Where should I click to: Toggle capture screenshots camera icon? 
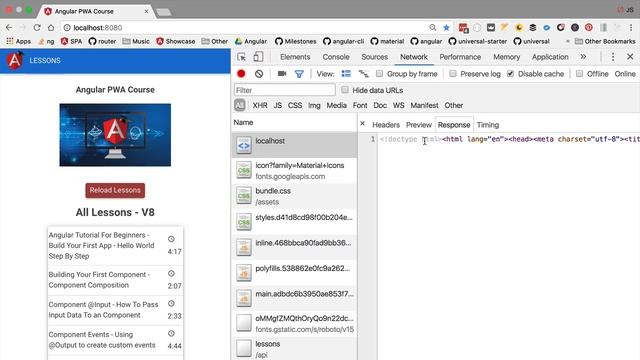point(282,74)
